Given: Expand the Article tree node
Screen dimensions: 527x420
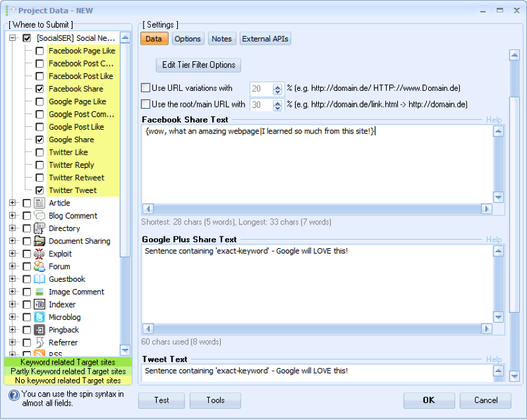Looking at the screenshot, I should pos(13,203).
